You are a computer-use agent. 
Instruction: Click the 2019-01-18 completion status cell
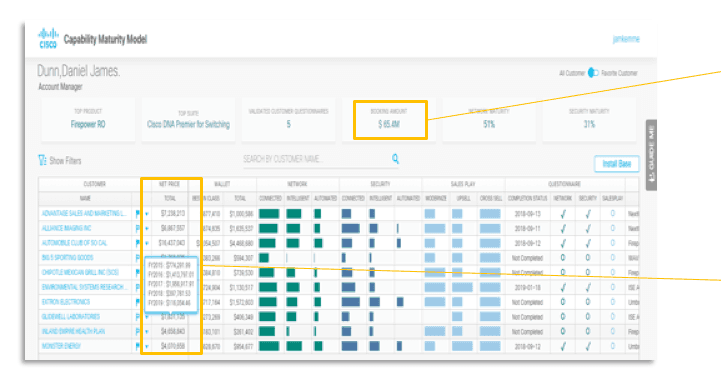527,288
